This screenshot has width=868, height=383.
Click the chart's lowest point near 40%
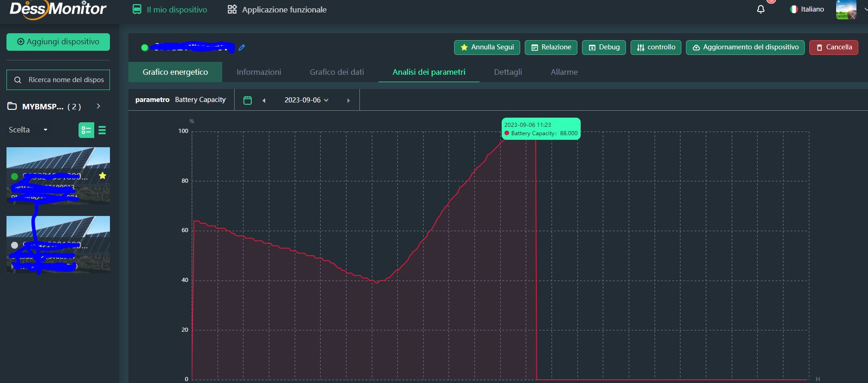(377, 282)
